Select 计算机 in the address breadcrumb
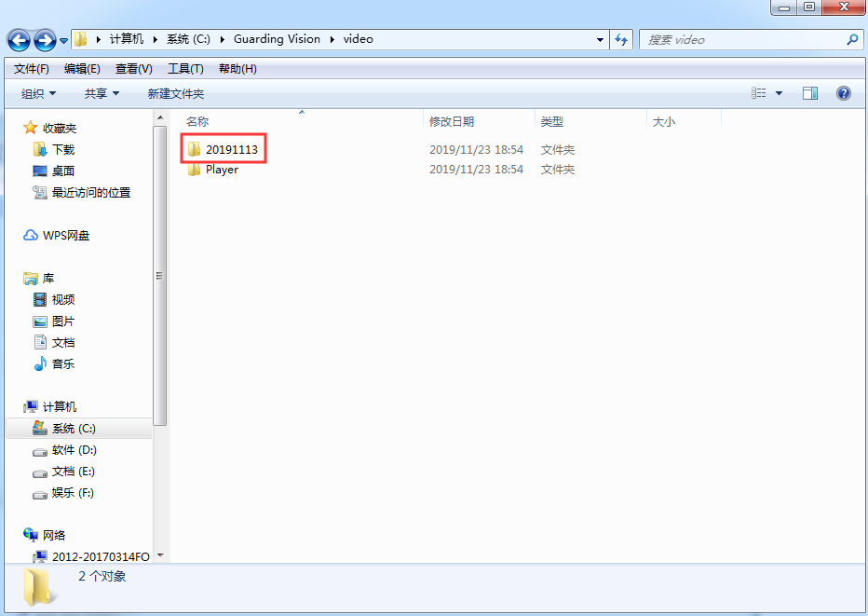The image size is (868, 616). [127, 39]
